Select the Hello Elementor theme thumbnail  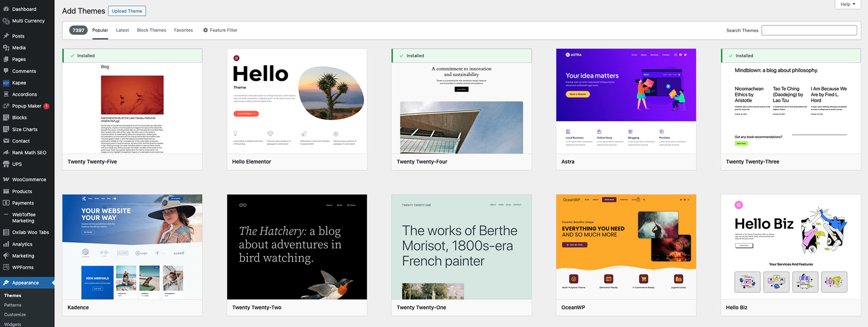coord(297,101)
